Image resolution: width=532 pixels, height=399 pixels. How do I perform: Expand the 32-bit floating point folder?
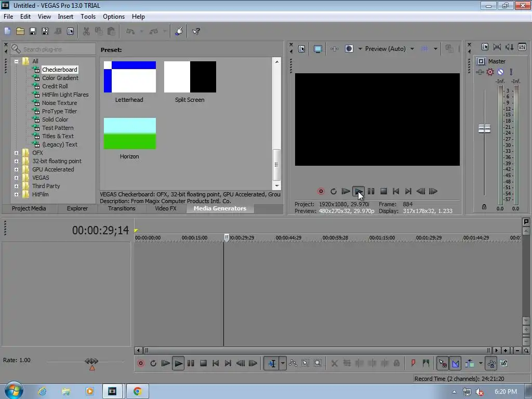coord(16,161)
